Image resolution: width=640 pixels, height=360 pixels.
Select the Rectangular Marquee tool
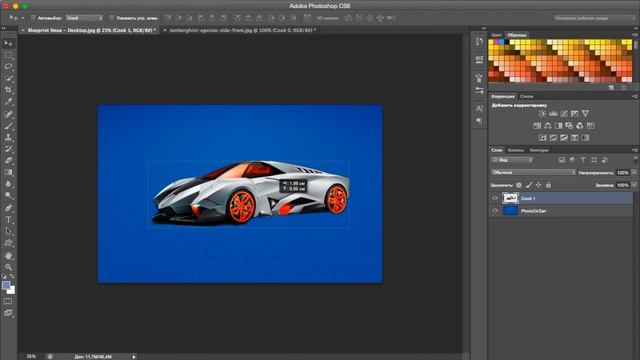click(8, 55)
